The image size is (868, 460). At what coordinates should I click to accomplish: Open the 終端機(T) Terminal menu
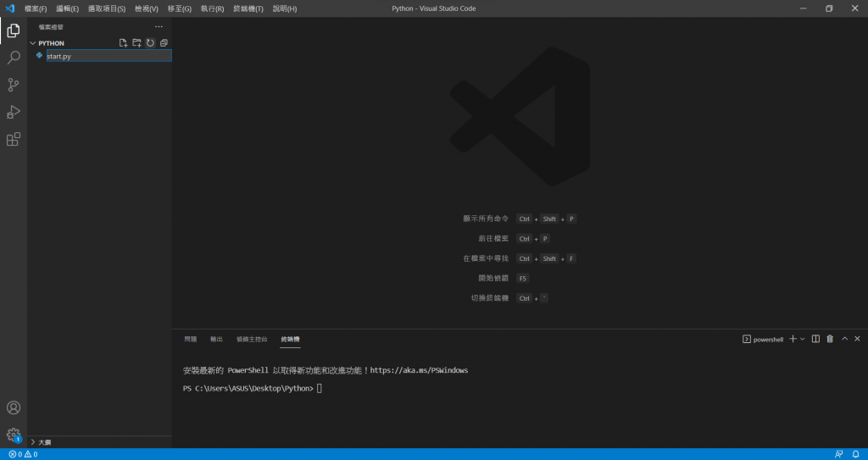point(248,8)
